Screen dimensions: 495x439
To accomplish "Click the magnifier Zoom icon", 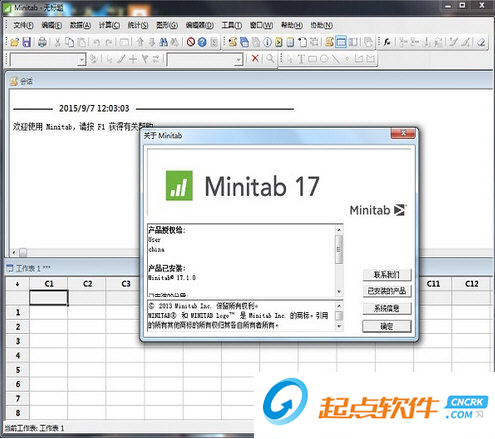I will coord(270,59).
